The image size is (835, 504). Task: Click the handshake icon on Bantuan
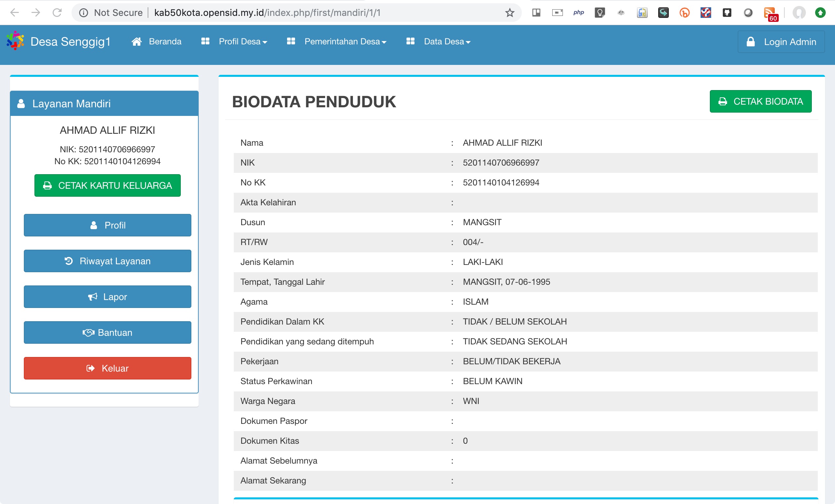(x=88, y=332)
